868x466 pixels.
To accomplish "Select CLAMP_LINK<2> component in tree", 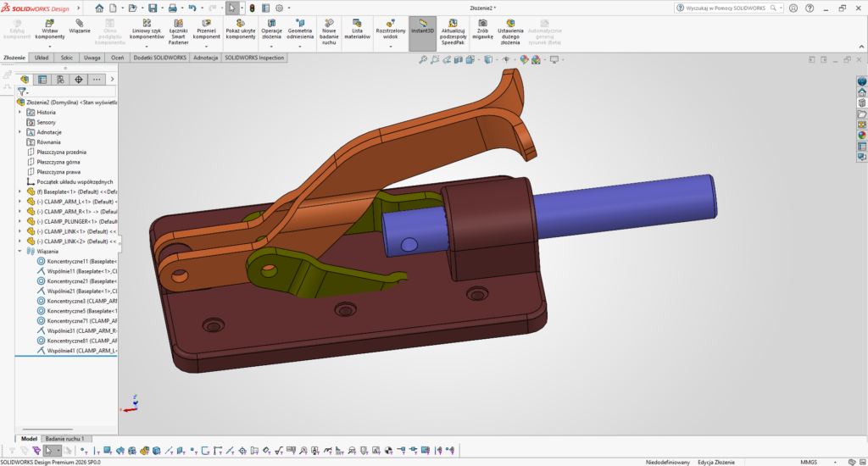I will (x=71, y=241).
